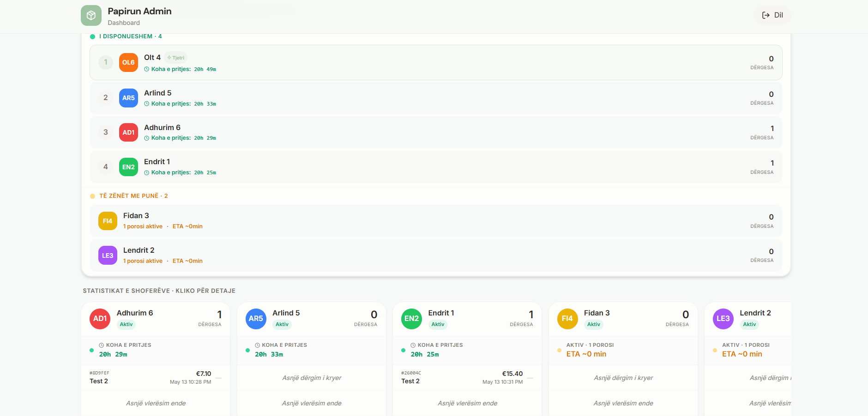The image size is (868, 416).
Task: Click the queue position number 2 badge
Action: click(106, 98)
